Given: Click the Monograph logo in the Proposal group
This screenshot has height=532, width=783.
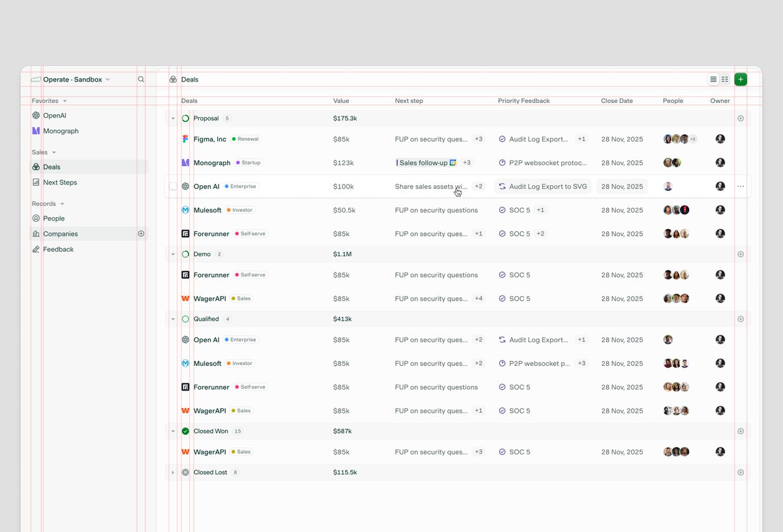Looking at the screenshot, I should point(185,163).
